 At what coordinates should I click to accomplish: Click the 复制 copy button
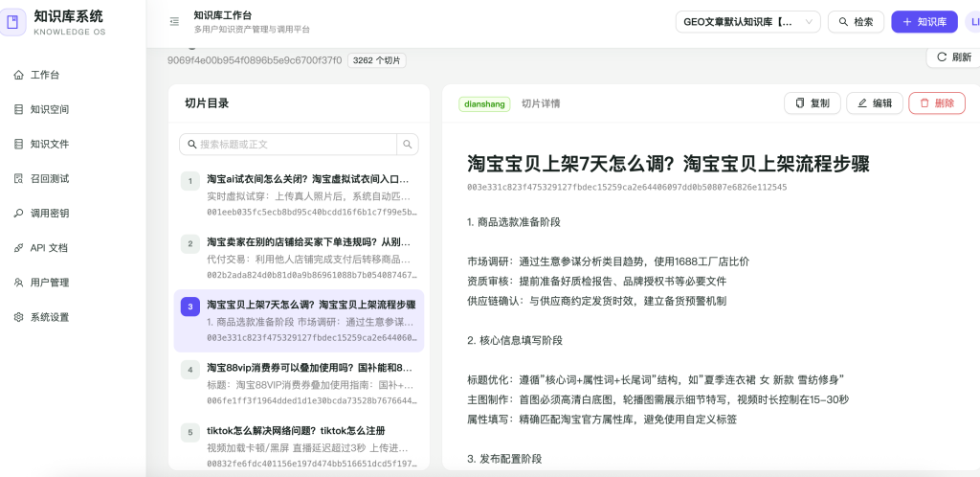(813, 103)
